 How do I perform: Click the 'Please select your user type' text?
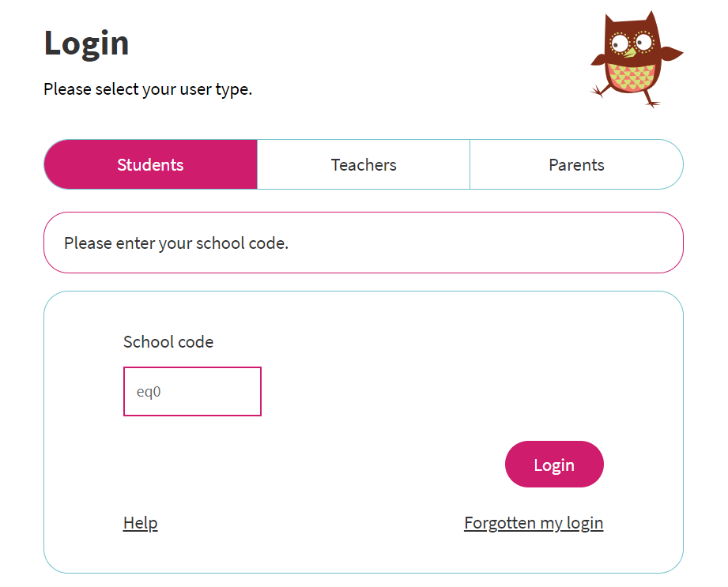[148, 89]
